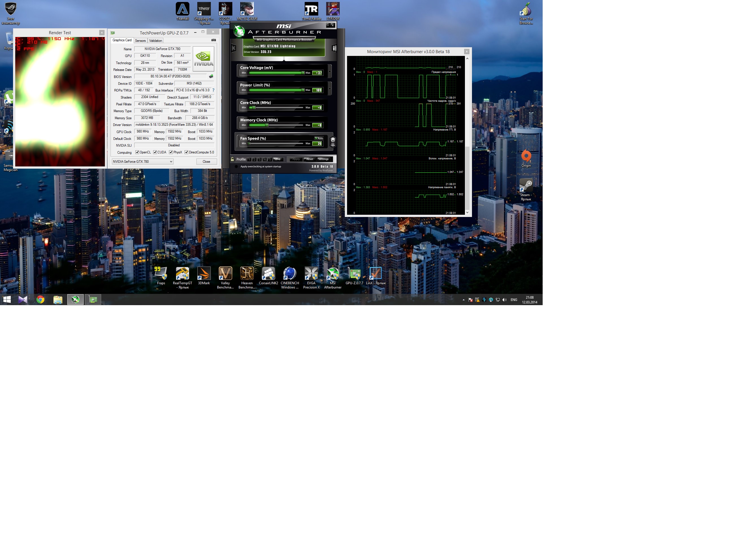Click the Close button in GPU-Z

tap(206, 162)
